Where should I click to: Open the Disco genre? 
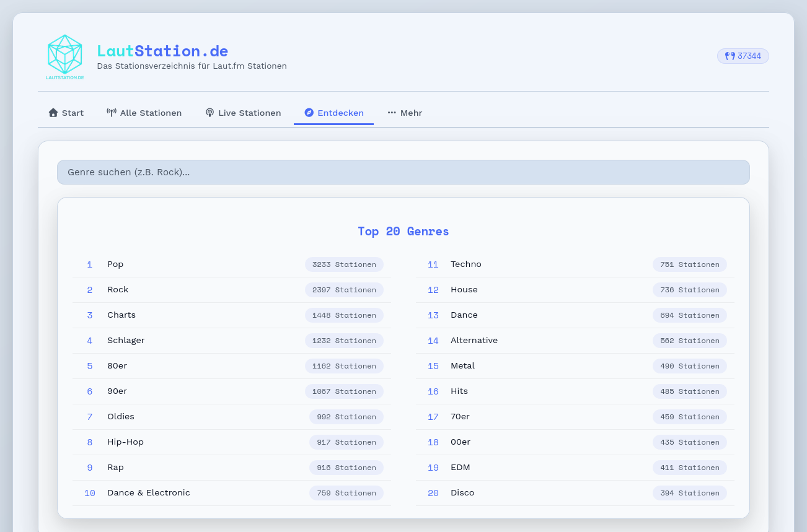575,493
